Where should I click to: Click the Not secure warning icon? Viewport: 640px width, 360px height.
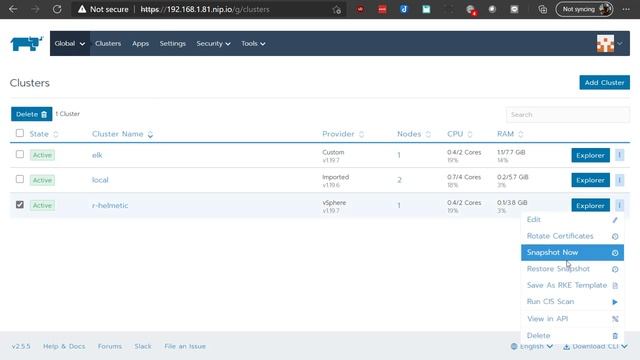coord(82,9)
